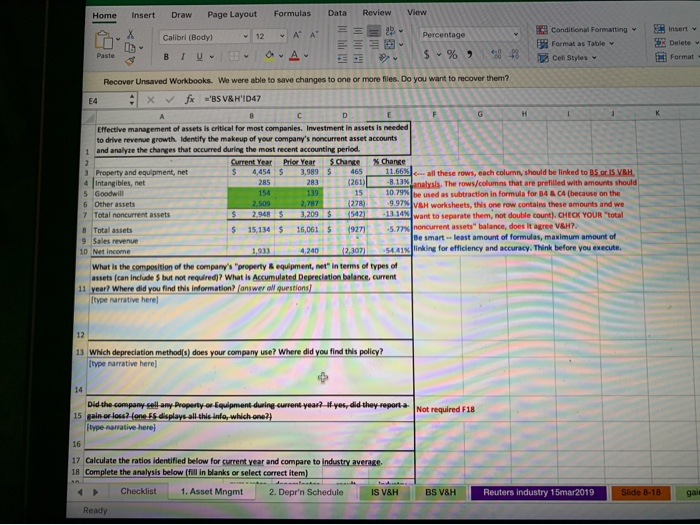Increase font size with the larger A
The image size is (700, 525).
(297, 35)
